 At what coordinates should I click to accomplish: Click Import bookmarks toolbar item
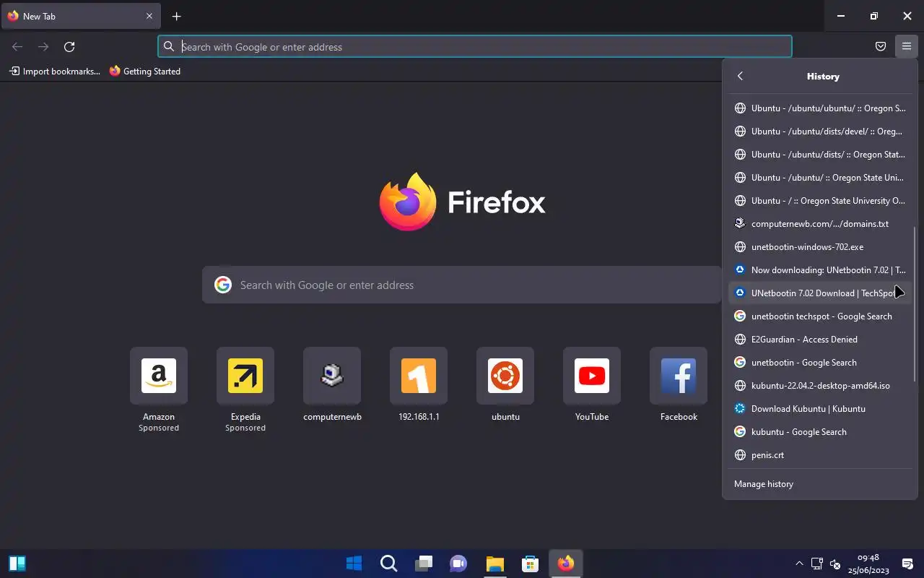click(55, 71)
